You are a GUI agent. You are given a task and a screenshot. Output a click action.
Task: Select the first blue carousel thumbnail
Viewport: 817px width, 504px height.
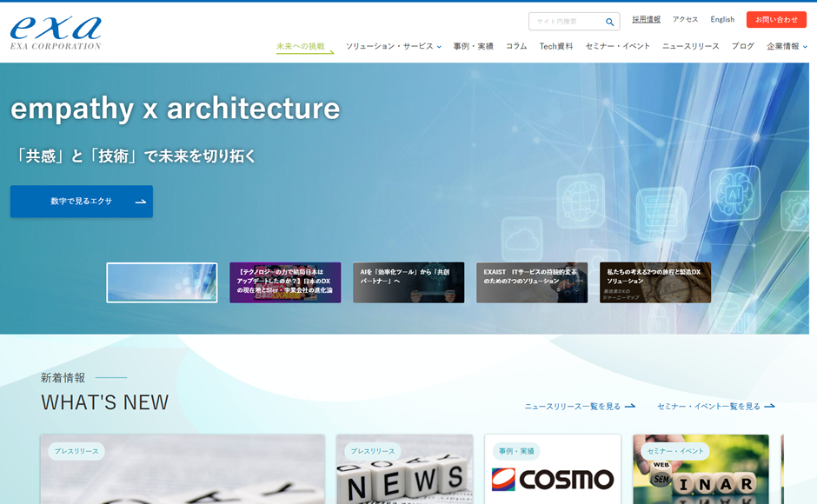(x=162, y=282)
